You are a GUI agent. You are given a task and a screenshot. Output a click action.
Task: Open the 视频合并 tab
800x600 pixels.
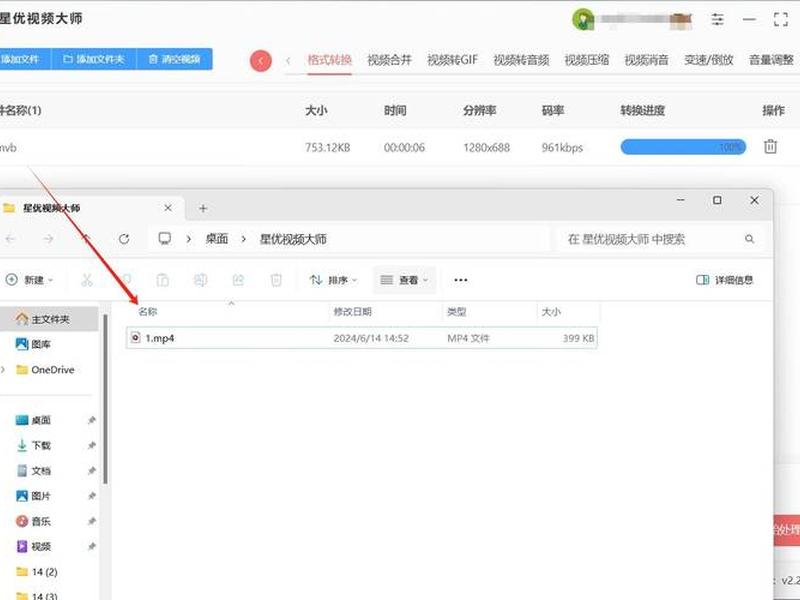point(389,60)
